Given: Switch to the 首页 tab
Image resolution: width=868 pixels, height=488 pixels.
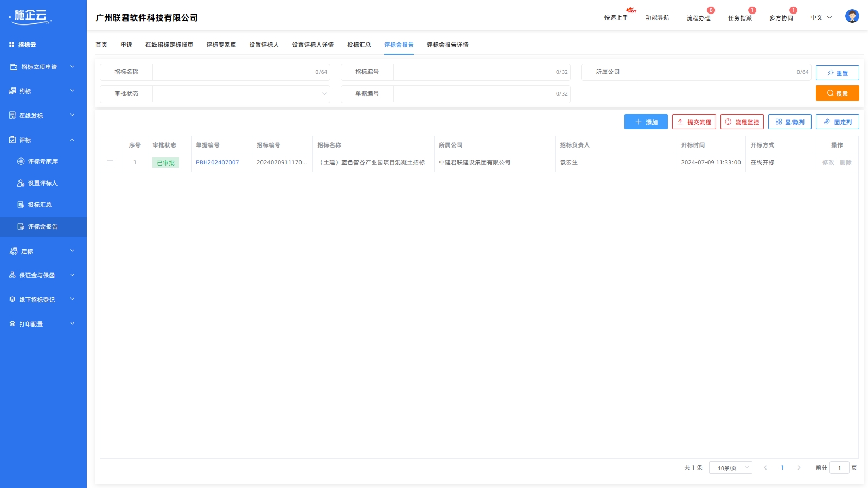Looking at the screenshot, I should (101, 45).
